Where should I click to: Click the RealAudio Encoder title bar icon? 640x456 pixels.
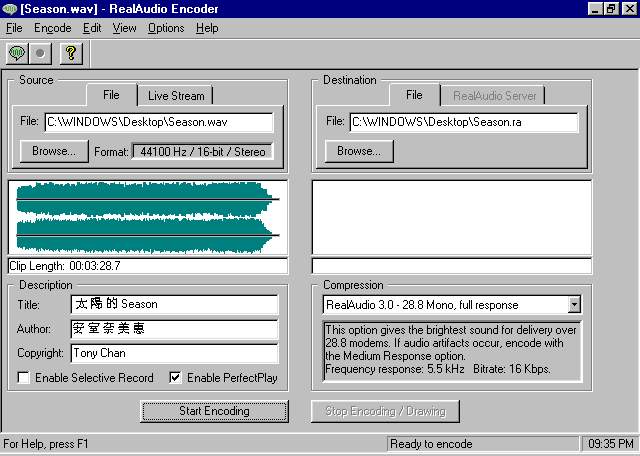(x=9, y=9)
